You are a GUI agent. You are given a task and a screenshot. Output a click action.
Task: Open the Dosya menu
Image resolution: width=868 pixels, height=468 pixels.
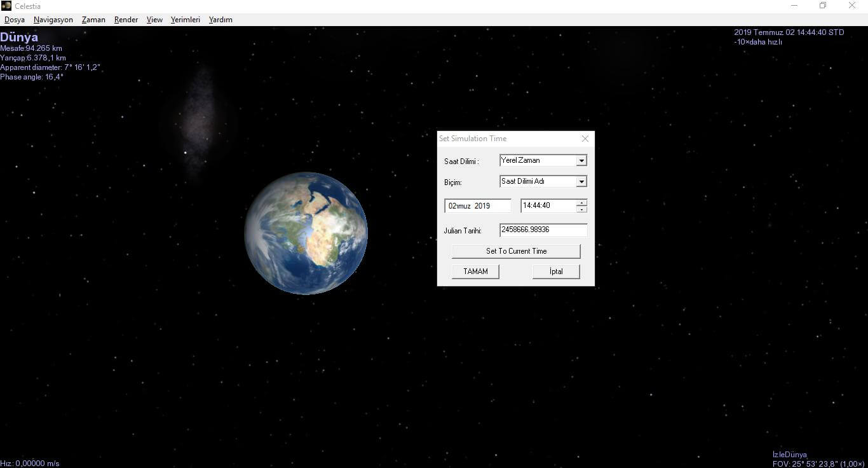click(x=15, y=20)
